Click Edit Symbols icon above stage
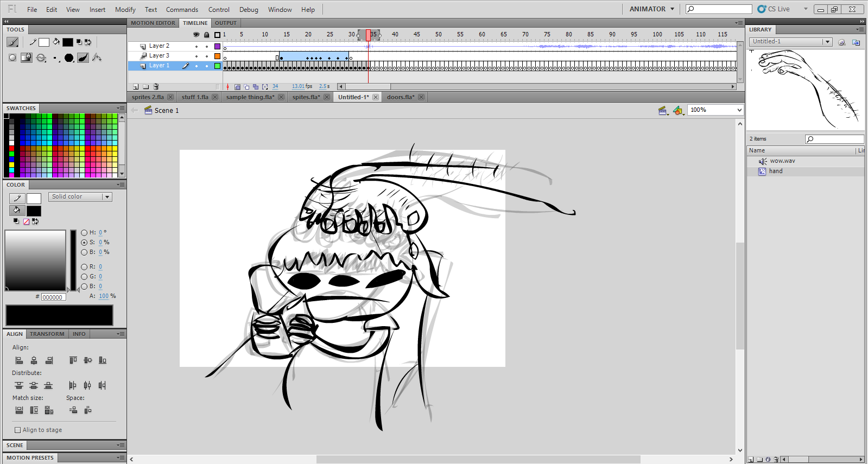 coord(678,111)
